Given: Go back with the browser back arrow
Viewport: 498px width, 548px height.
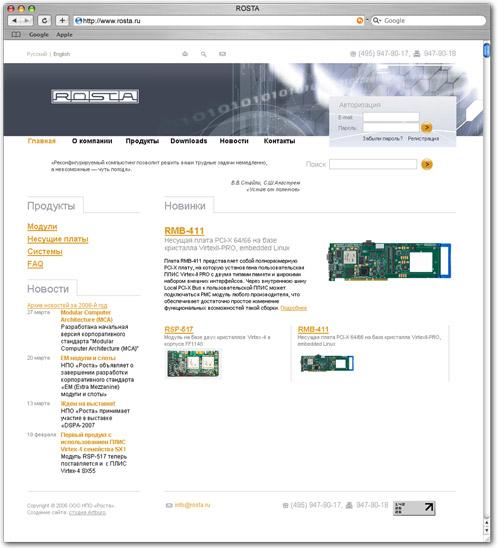Looking at the screenshot, I should point(14,21).
